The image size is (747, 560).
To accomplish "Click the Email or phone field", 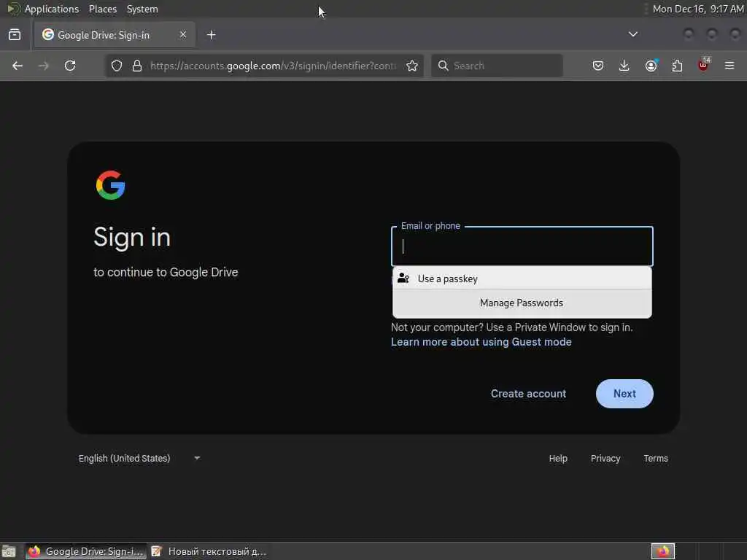I will coord(522,246).
